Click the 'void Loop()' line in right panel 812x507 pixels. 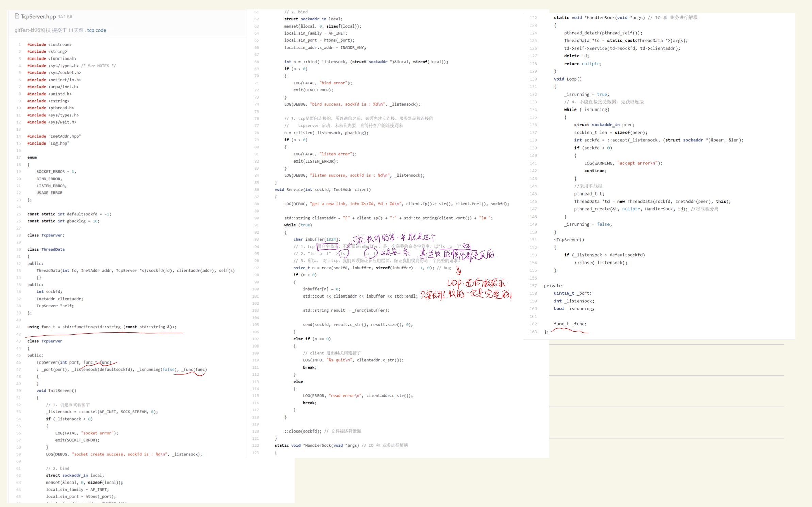tap(568, 79)
